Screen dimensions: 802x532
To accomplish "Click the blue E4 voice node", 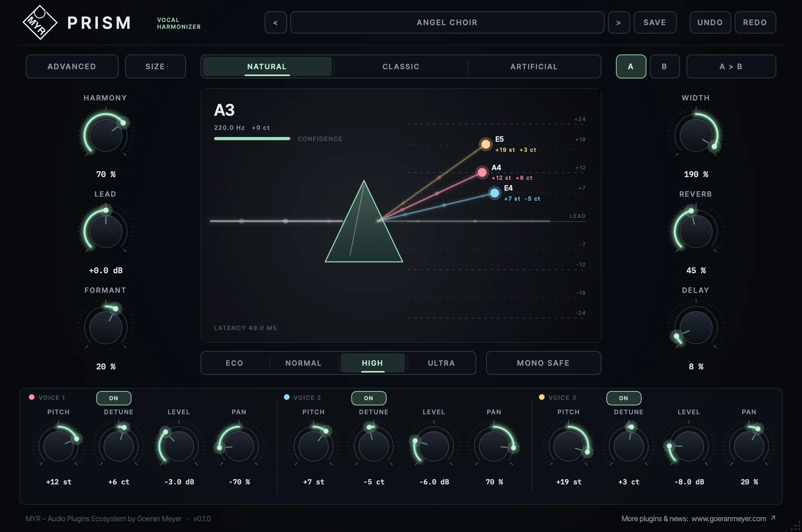I will click(x=495, y=193).
